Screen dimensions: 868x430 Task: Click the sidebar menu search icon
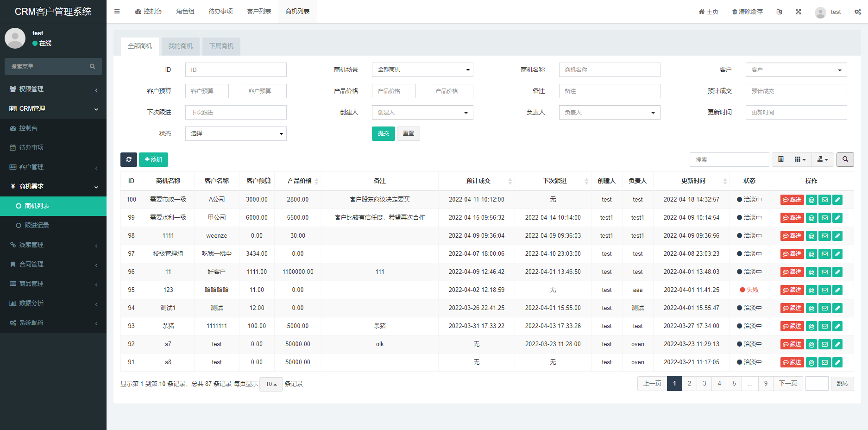point(93,67)
